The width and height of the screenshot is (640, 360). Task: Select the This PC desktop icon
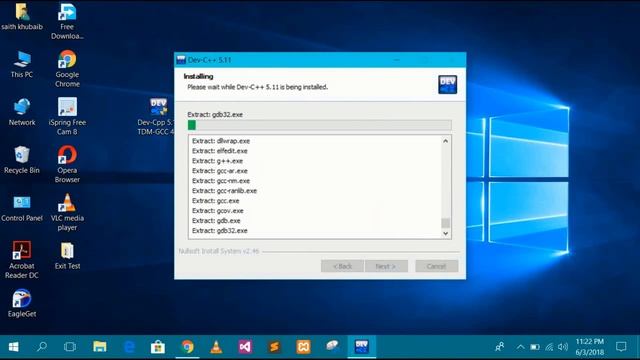[22, 64]
